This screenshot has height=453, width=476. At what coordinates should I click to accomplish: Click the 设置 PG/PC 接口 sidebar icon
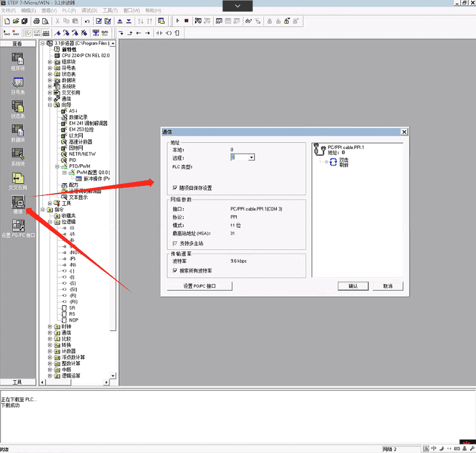point(17,226)
